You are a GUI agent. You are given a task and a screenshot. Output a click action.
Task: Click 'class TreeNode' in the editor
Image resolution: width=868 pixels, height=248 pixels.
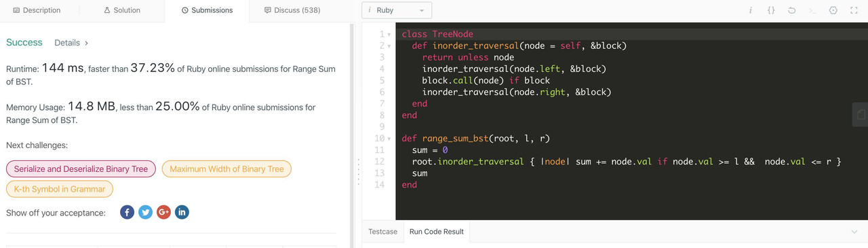click(437, 34)
